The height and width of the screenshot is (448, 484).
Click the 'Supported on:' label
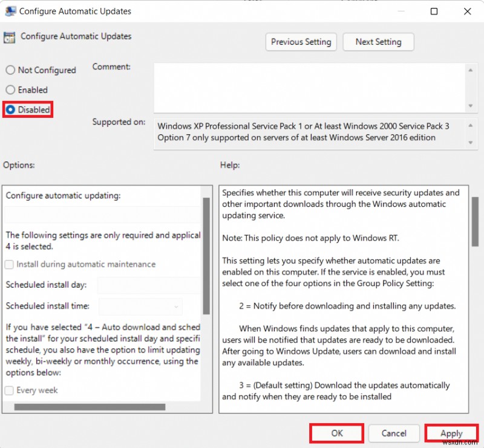(119, 122)
